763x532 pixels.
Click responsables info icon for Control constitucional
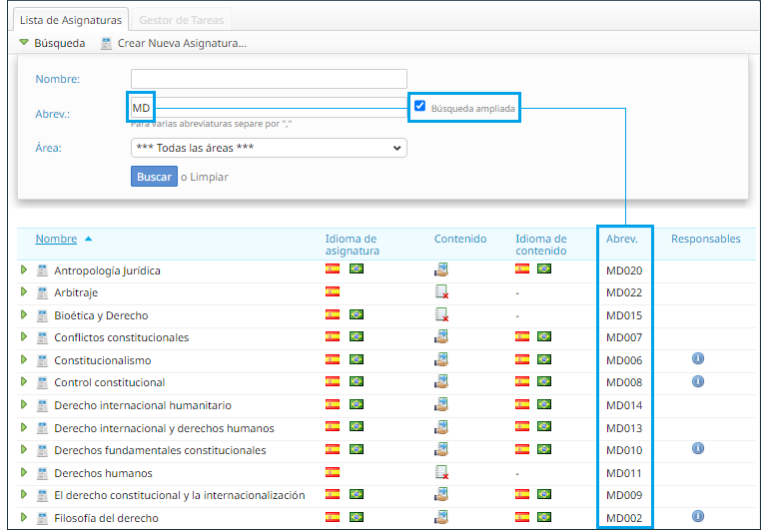pos(698,381)
